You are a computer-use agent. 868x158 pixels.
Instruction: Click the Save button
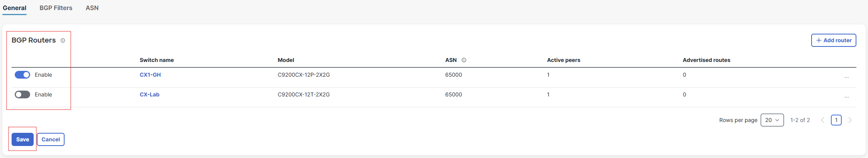click(22, 139)
